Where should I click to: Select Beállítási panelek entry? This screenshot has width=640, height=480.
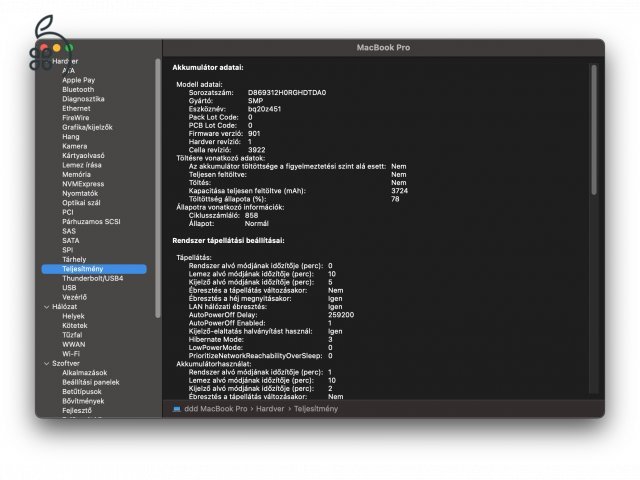click(x=91, y=382)
